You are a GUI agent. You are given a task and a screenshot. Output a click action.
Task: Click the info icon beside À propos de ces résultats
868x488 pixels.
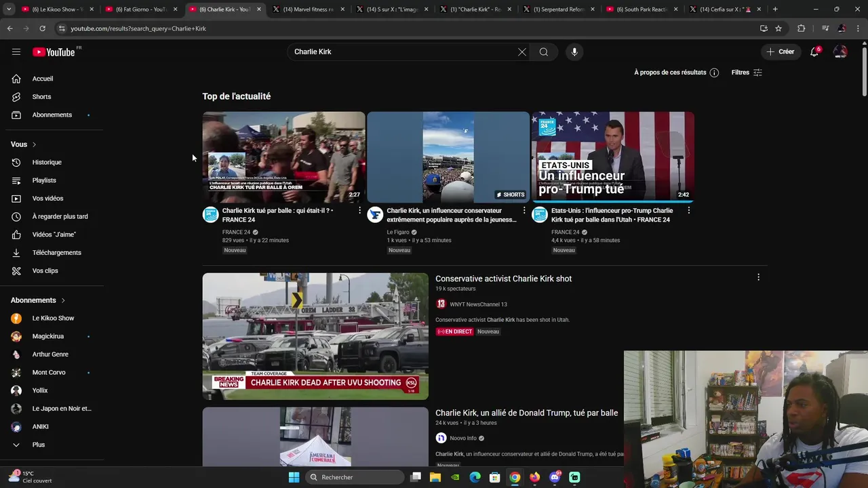(x=714, y=73)
